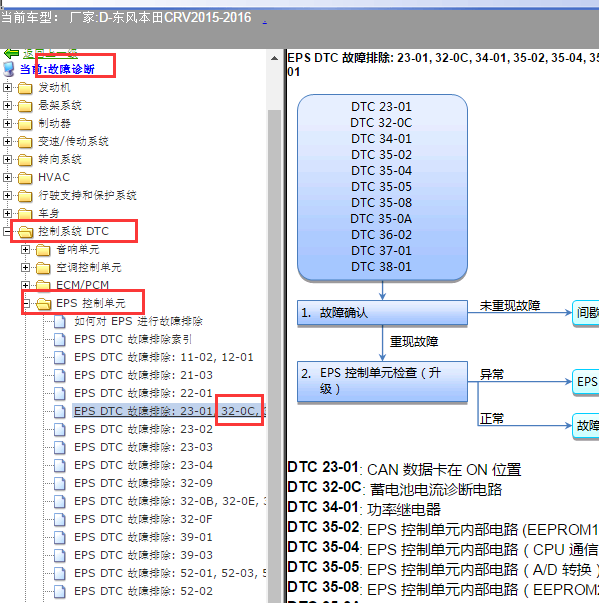Open 如何对 EPS 进行故障排除 document
The image size is (599, 603).
(x=138, y=321)
